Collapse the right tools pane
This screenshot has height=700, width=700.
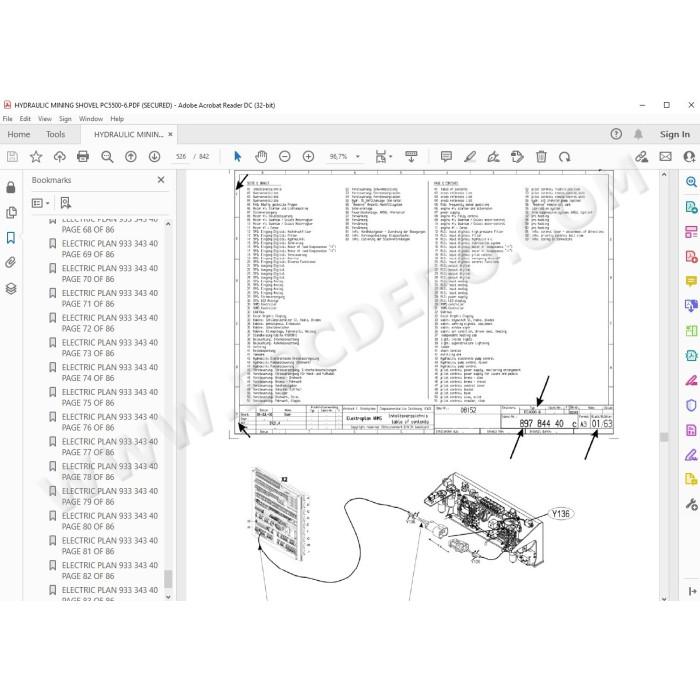coord(692,591)
